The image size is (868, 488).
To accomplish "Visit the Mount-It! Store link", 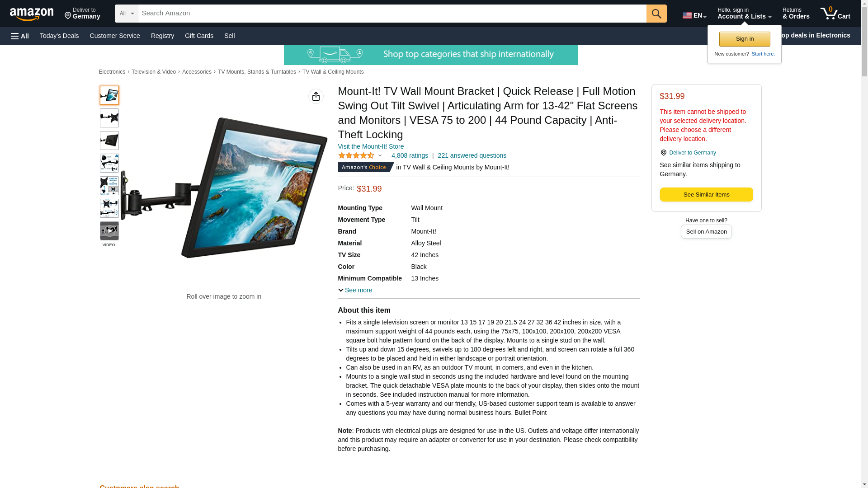I will (x=371, y=146).
